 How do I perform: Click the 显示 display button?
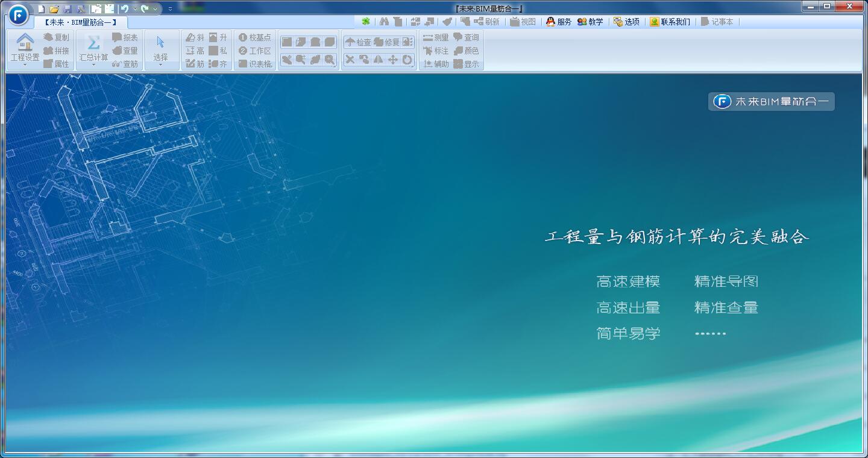tap(467, 64)
